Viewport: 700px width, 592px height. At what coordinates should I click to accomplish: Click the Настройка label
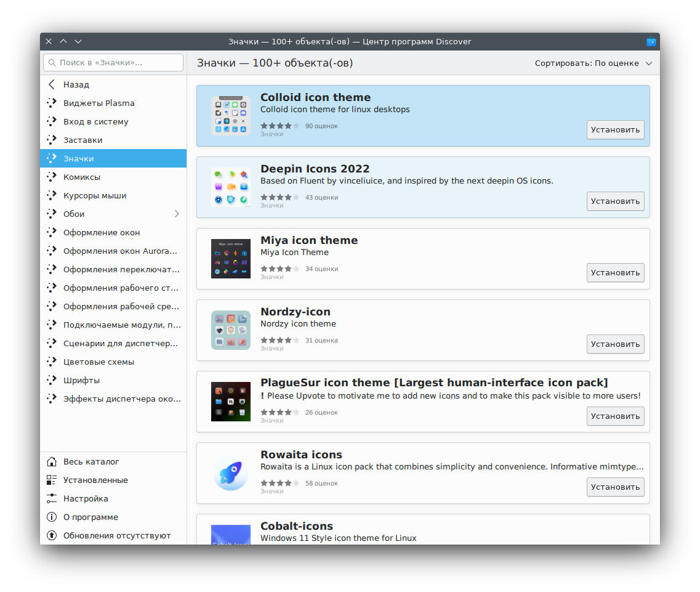86,498
